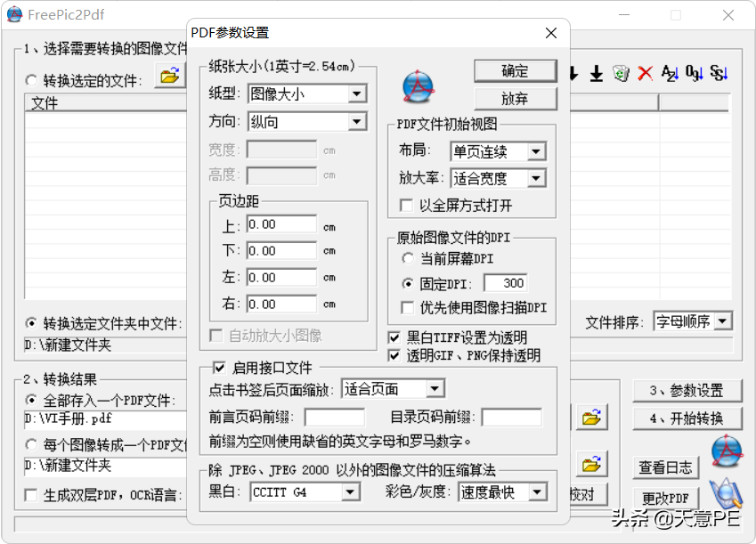The image size is (756, 544).
Task: Click the 右 right margin input field
Action: [281, 304]
